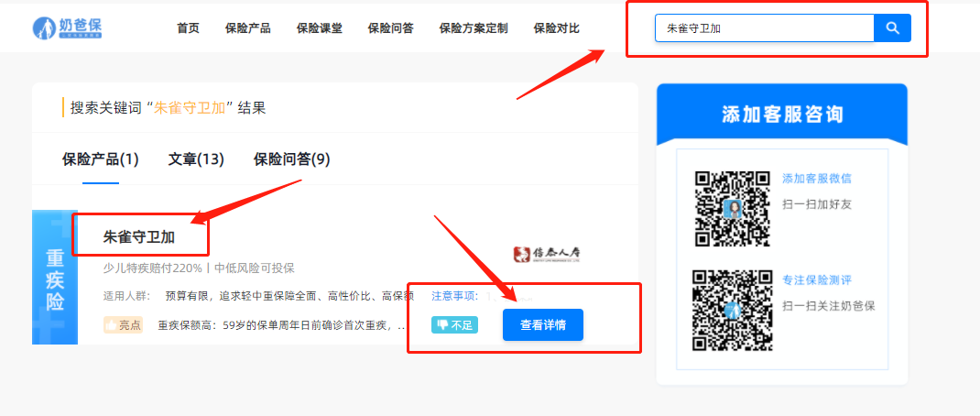This screenshot has height=416, width=980.
Task: Go to 保险课堂 in the navigation
Action: pos(320,28)
